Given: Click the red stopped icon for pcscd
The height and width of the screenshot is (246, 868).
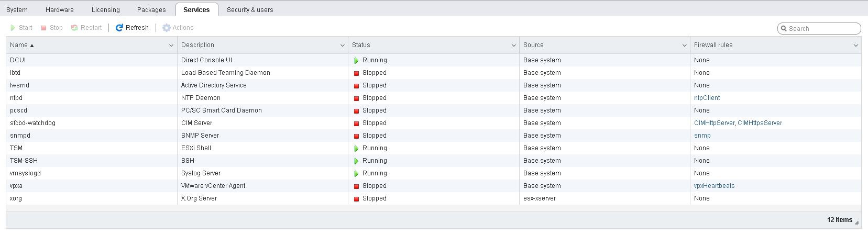Looking at the screenshot, I should click(356, 111).
